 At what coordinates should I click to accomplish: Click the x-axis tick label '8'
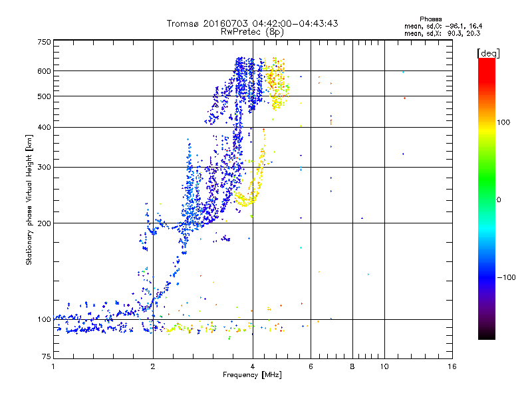point(352,366)
